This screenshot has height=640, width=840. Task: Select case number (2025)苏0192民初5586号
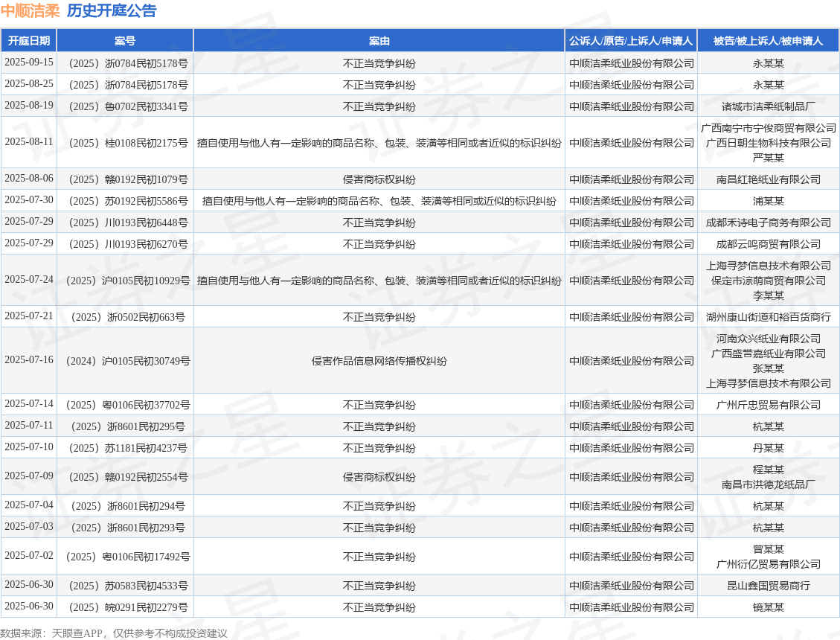[125, 200]
